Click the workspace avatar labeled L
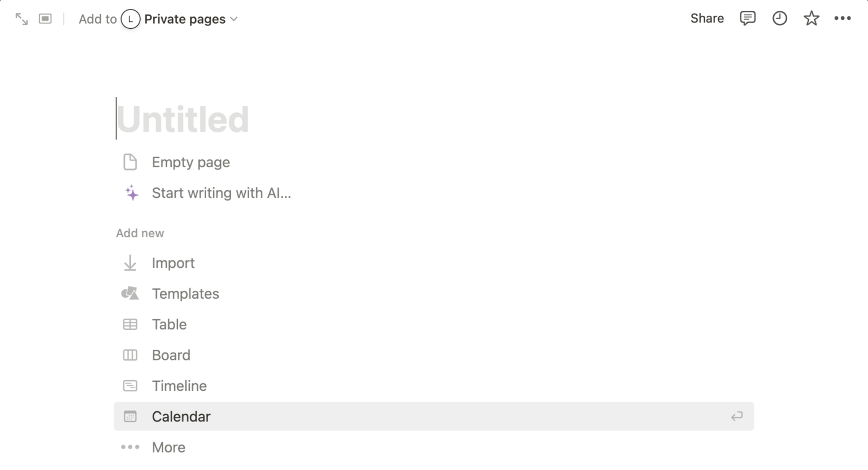 [x=131, y=19]
